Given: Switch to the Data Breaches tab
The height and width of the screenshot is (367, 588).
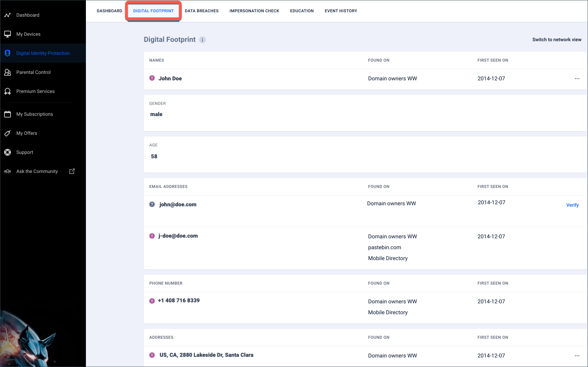Looking at the screenshot, I should [x=202, y=11].
